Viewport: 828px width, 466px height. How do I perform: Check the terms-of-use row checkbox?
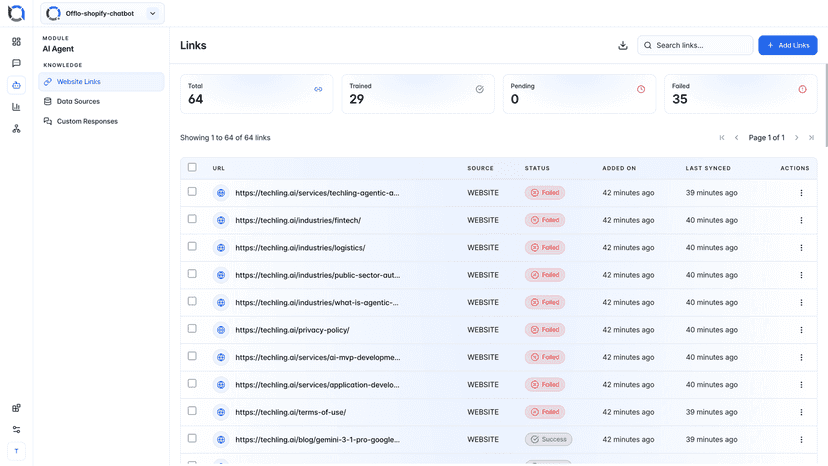(192, 411)
